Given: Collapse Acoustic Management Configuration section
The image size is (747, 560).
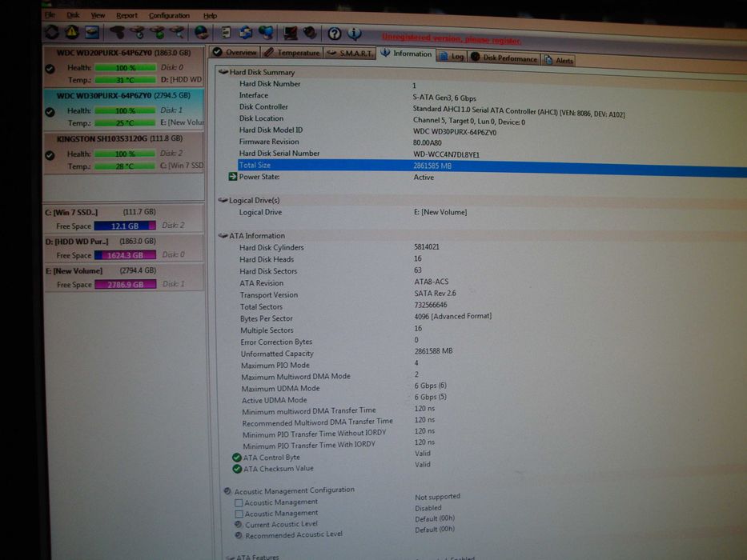Looking at the screenshot, I should click(227, 491).
